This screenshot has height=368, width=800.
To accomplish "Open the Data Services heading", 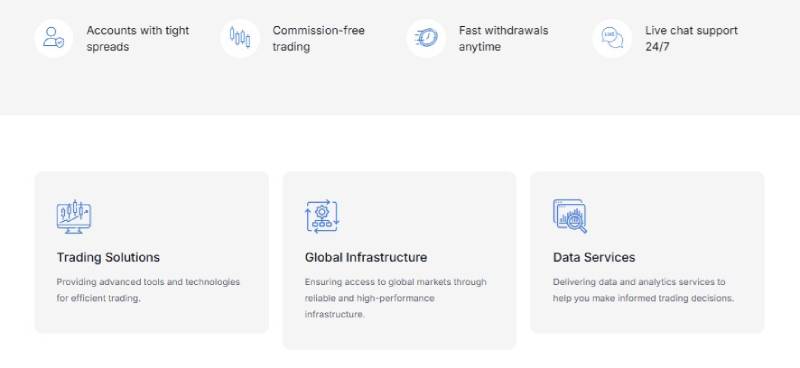I will 594,257.
